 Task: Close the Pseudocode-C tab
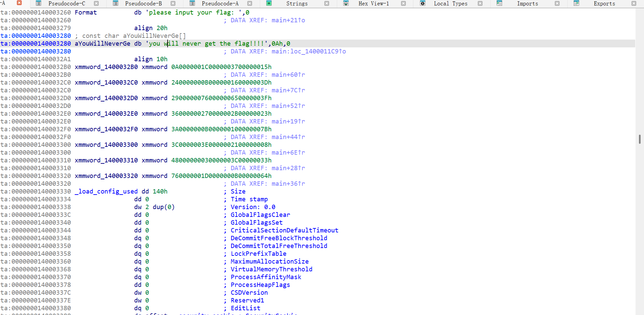pyautogui.click(x=96, y=3)
